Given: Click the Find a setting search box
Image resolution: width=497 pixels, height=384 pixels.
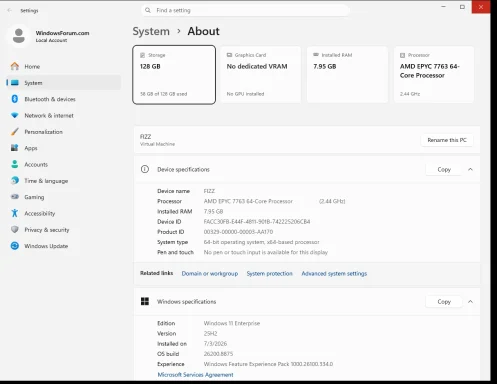Looking at the screenshot, I should [245, 10].
